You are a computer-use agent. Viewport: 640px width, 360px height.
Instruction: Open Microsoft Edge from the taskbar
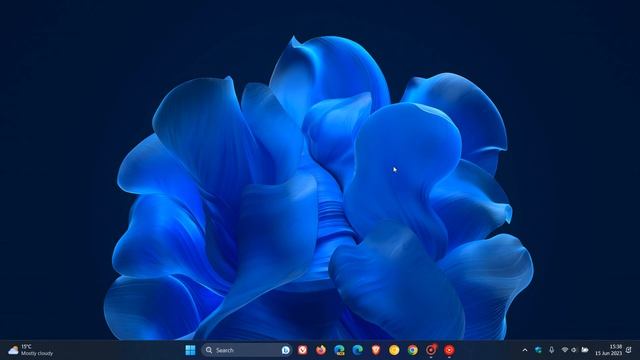click(358, 350)
